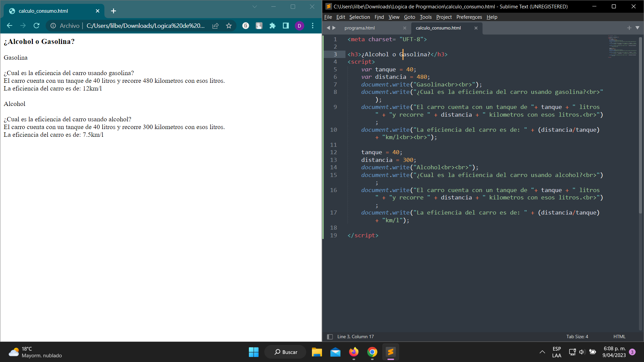Click the meta charset line
Image resolution: width=644 pixels, height=362 pixels.
click(x=387, y=39)
